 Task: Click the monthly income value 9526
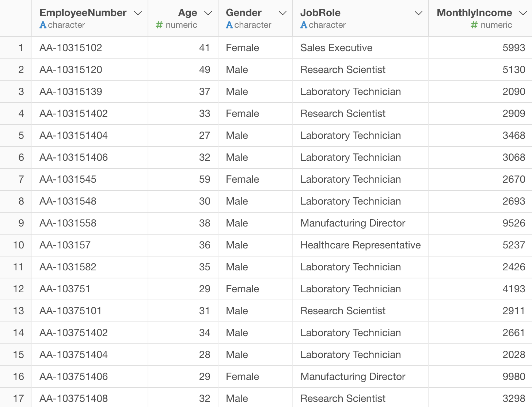pos(514,223)
